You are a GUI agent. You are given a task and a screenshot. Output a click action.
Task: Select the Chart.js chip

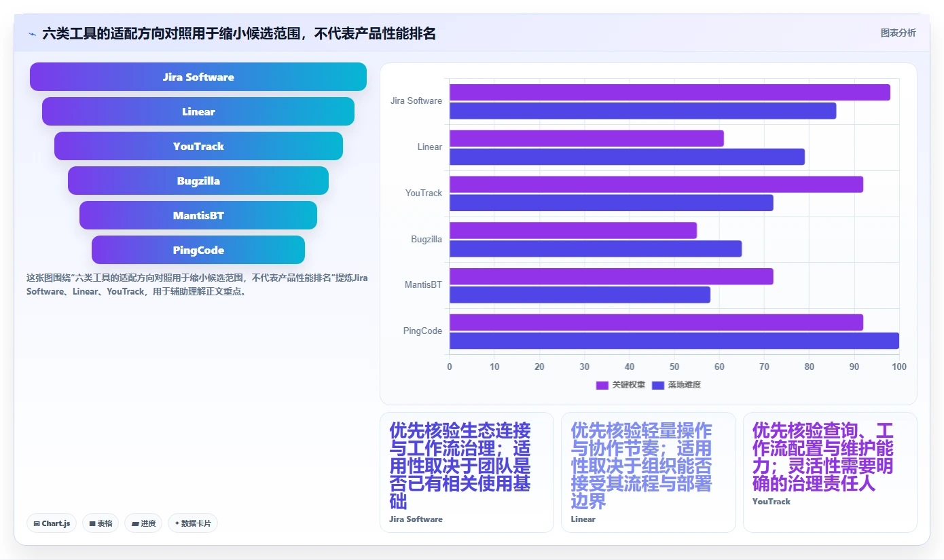[52, 523]
